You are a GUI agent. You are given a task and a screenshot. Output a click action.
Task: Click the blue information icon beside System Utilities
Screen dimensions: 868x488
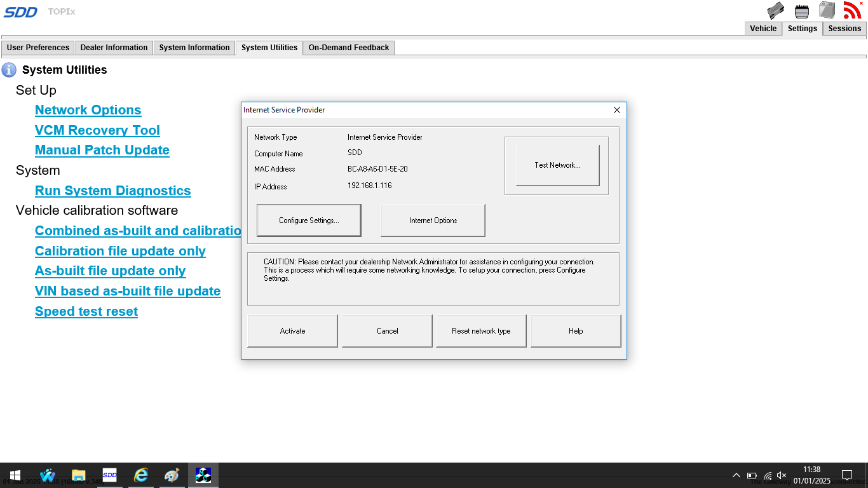(x=9, y=69)
